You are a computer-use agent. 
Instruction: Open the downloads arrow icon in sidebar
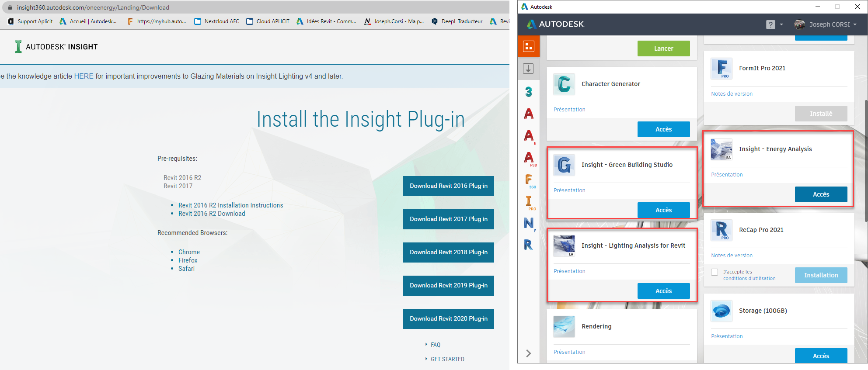point(528,69)
